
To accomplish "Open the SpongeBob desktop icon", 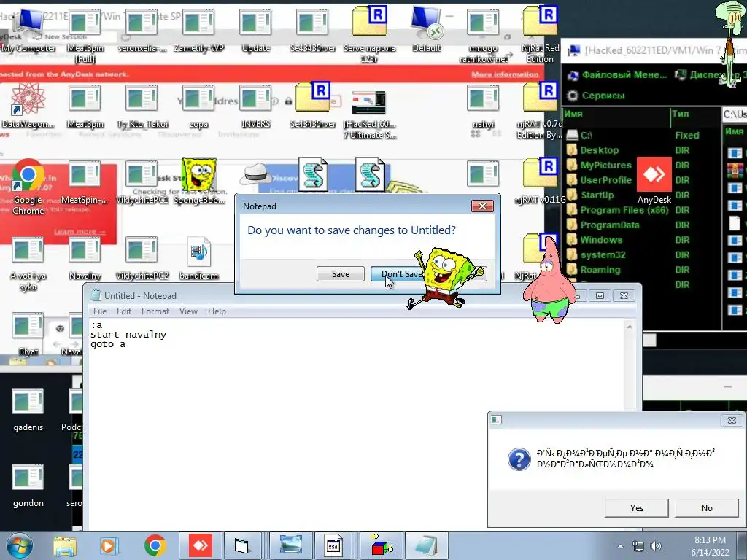I will [198, 181].
